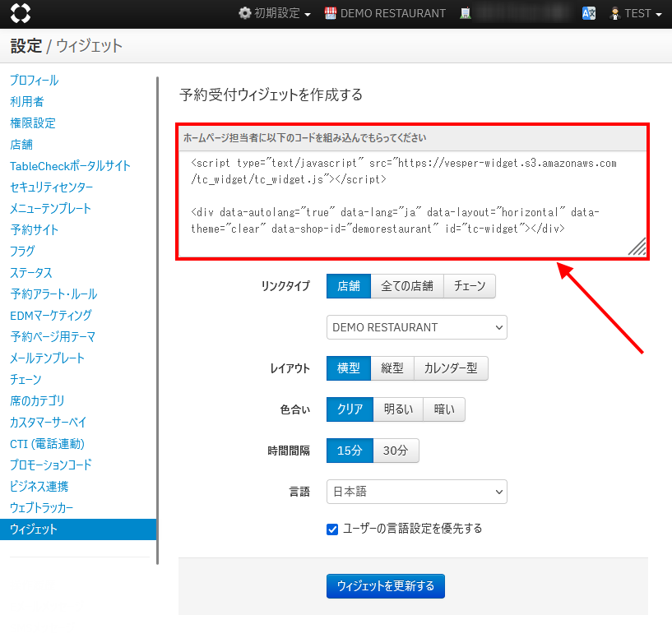Open プロフィール in the sidebar
This screenshot has height=638, width=672.
coord(34,81)
